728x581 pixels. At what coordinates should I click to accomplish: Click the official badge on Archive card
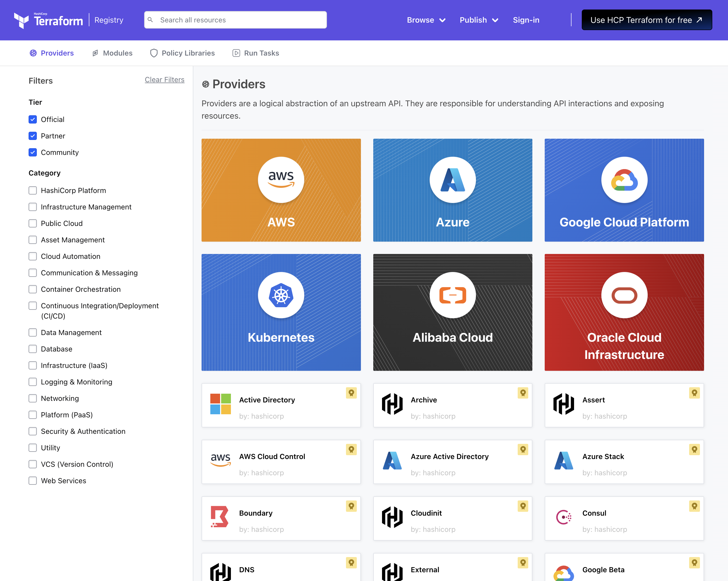523,393
